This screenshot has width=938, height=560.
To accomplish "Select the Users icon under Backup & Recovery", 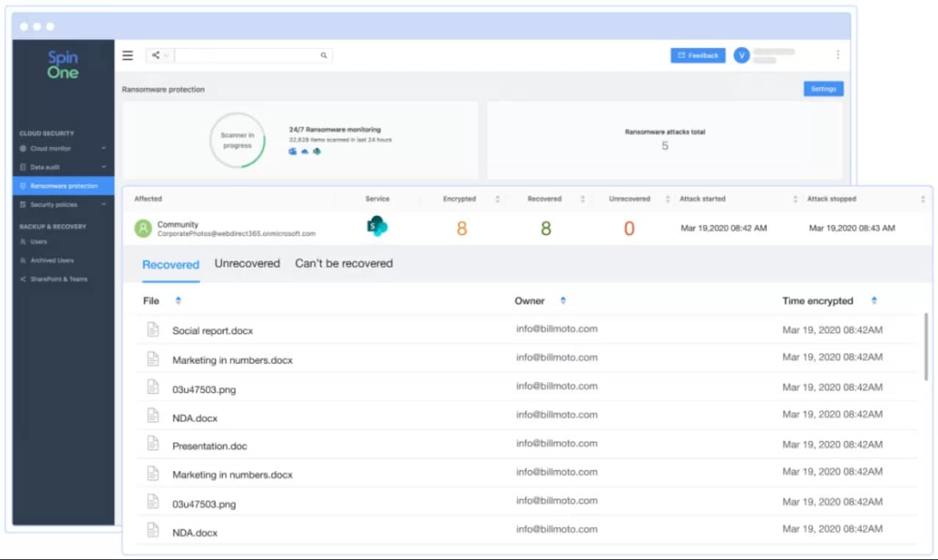I will click(x=23, y=241).
